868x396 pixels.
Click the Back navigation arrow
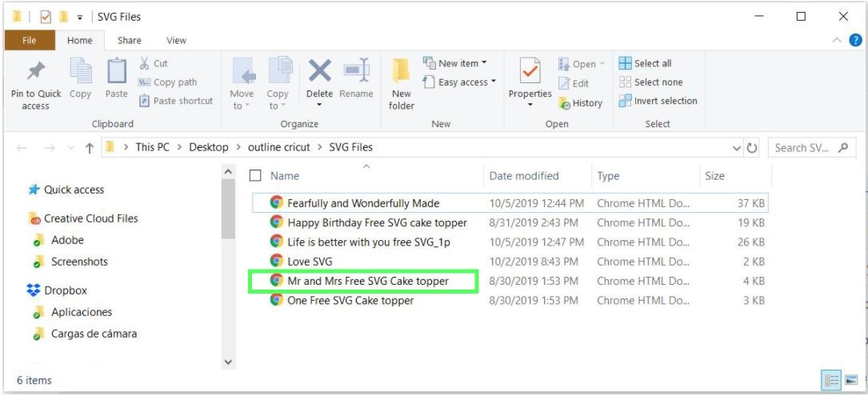point(22,148)
